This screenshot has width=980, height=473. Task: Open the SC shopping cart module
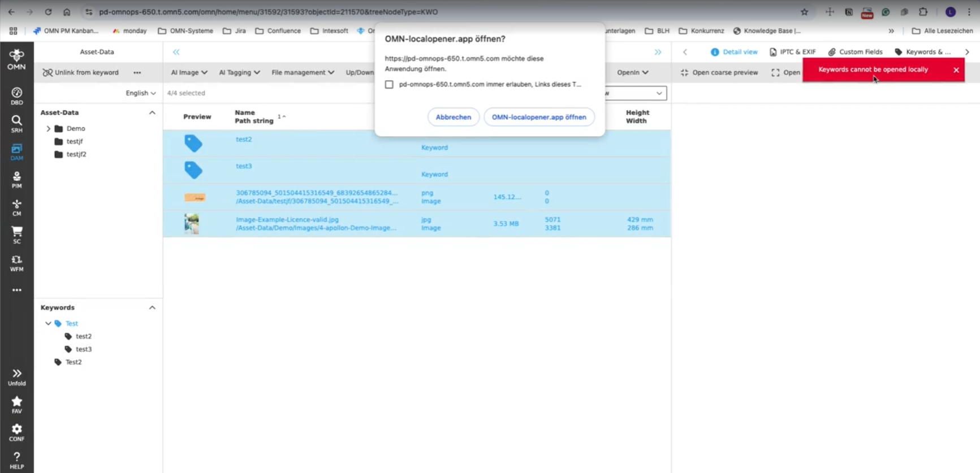(x=17, y=235)
